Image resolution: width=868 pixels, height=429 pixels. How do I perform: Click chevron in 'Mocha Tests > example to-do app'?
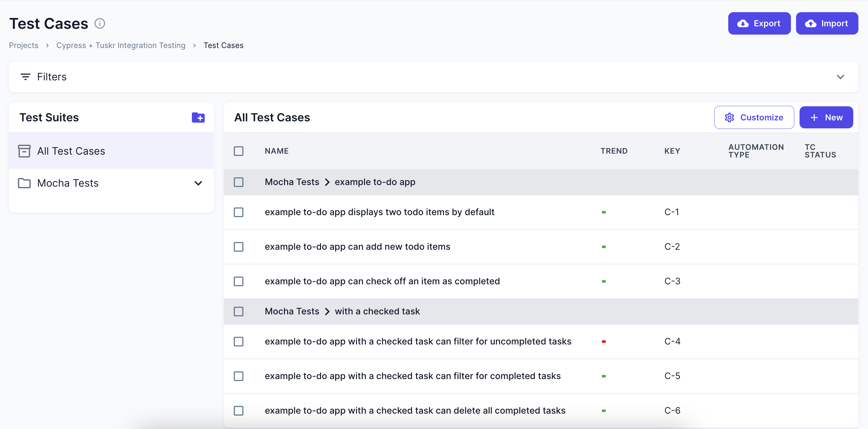(327, 182)
